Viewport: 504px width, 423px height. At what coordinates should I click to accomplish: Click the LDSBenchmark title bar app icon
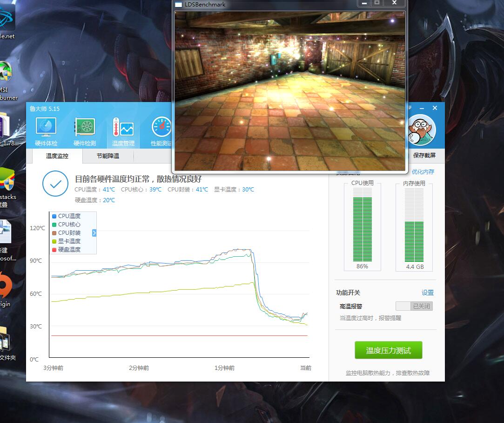[178, 5]
